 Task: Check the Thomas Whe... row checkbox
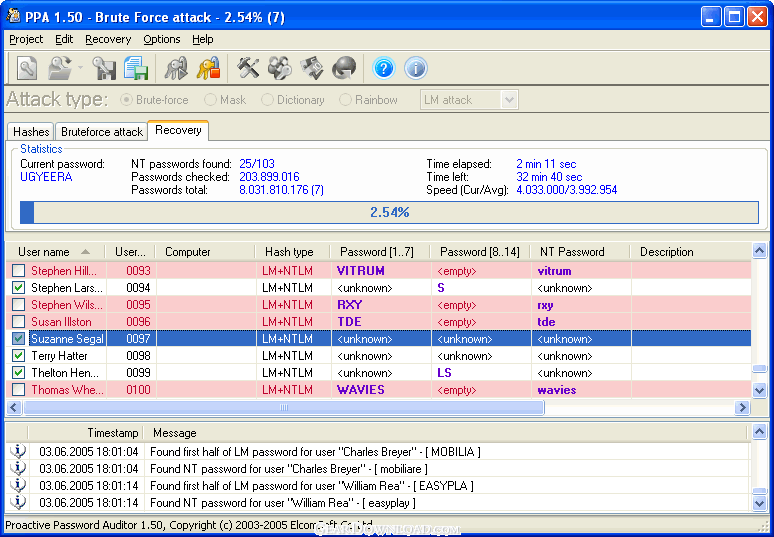pos(18,389)
